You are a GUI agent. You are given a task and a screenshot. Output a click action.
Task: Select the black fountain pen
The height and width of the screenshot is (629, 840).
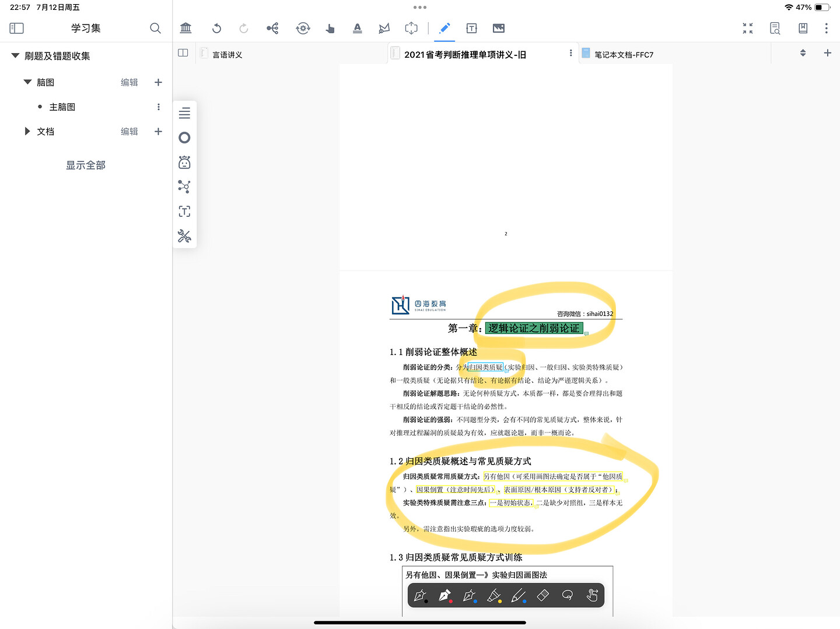(420, 596)
